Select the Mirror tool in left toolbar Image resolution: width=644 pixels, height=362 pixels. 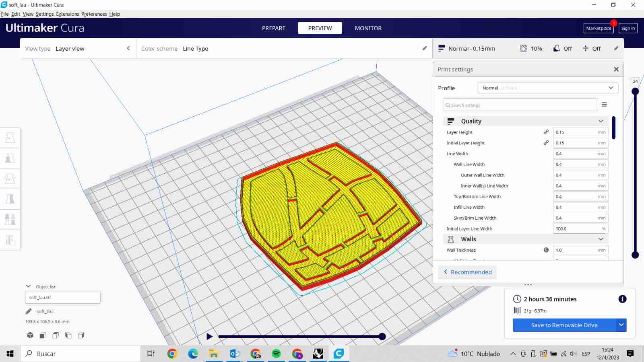click(10, 199)
